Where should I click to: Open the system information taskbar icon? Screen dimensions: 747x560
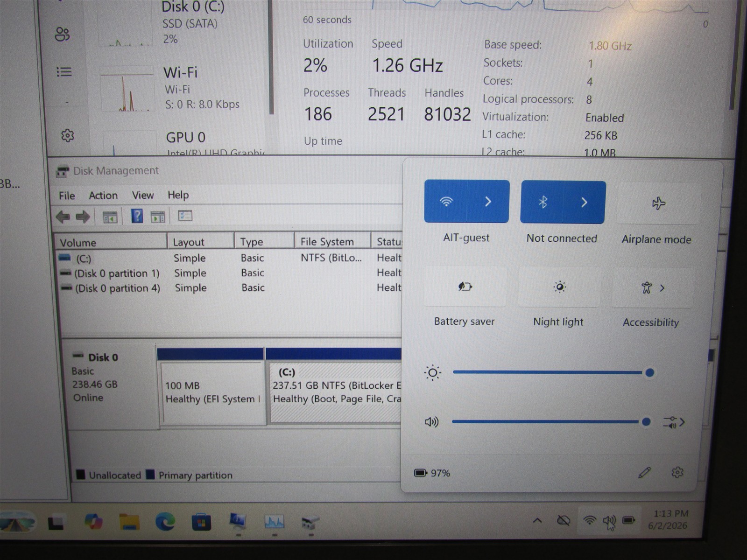[x=238, y=521]
